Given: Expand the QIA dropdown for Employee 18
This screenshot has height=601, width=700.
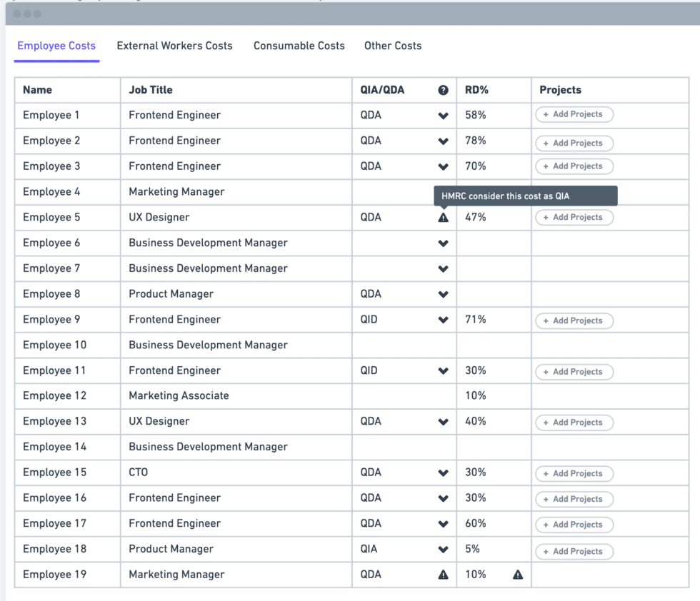Looking at the screenshot, I should [x=443, y=549].
